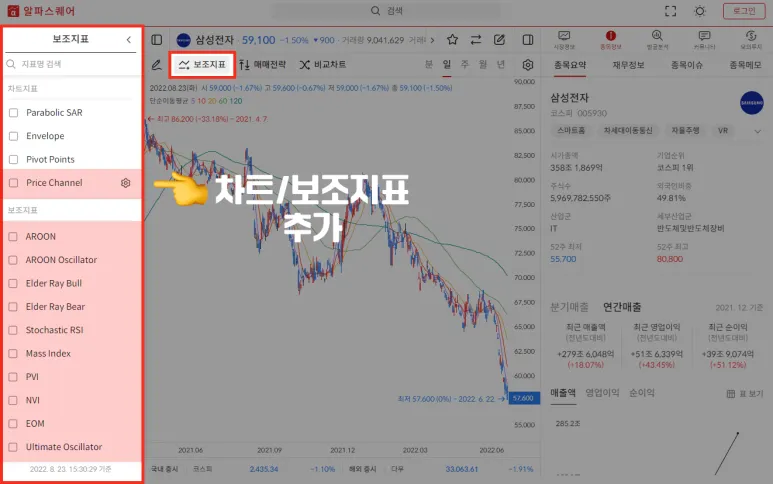The height and width of the screenshot is (484, 773).
Task: Tick the Ultimate Oscillator indicator
Action: 13,447
